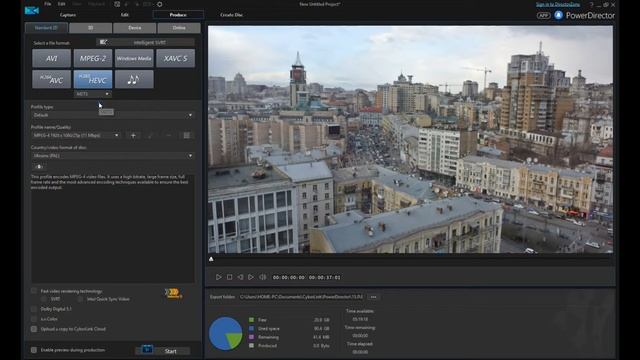Enable Fast video rendering technology checkbox

click(34, 291)
